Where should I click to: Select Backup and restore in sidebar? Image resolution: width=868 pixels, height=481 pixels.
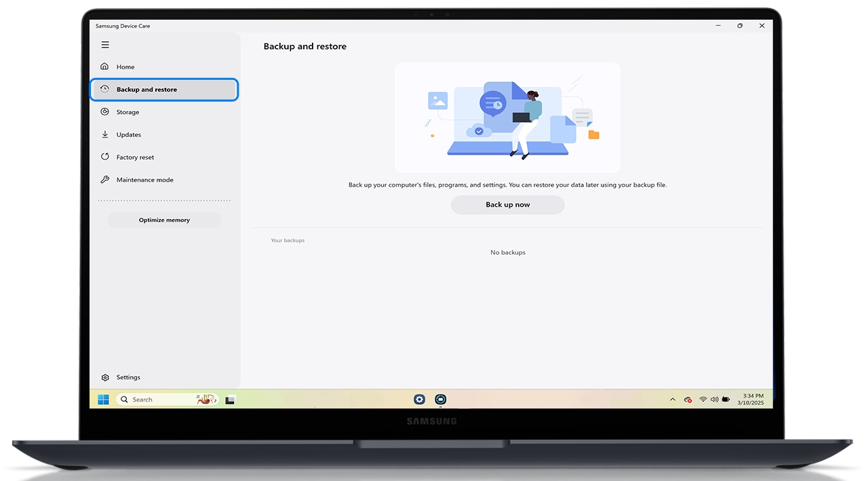(x=164, y=89)
